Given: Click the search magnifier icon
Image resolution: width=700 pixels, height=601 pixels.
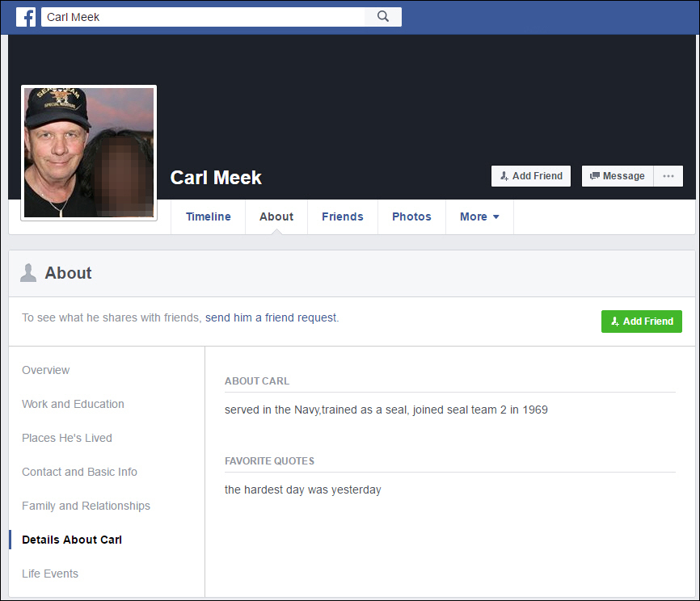Looking at the screenshot, I should pos(383,17).
